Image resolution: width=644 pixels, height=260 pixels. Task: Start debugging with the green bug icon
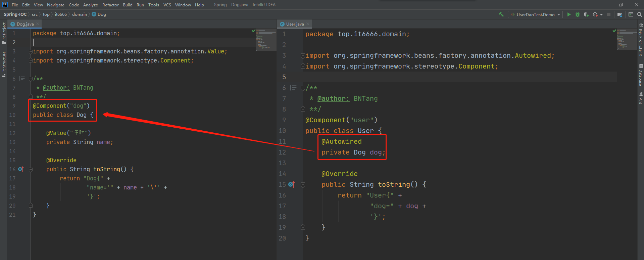pos(578,14)
